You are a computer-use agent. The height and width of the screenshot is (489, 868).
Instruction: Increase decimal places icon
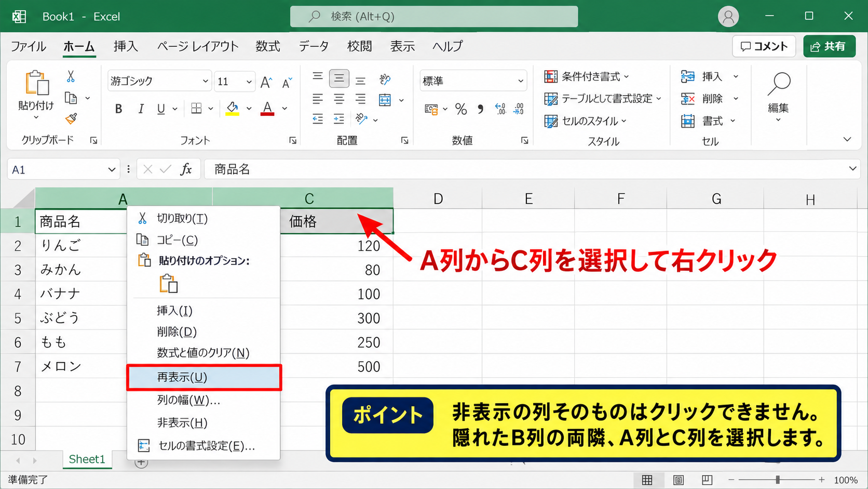coord(500,109)
